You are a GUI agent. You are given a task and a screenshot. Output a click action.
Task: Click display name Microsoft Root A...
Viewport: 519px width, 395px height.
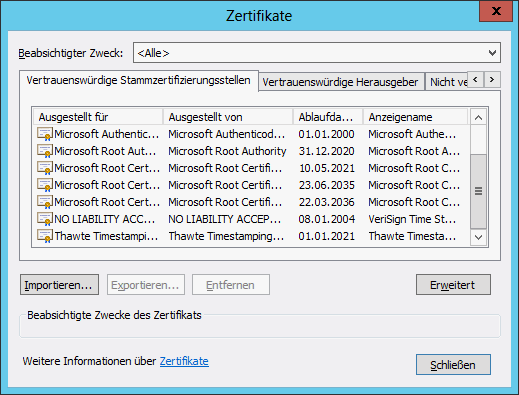(x=414, y=151)
